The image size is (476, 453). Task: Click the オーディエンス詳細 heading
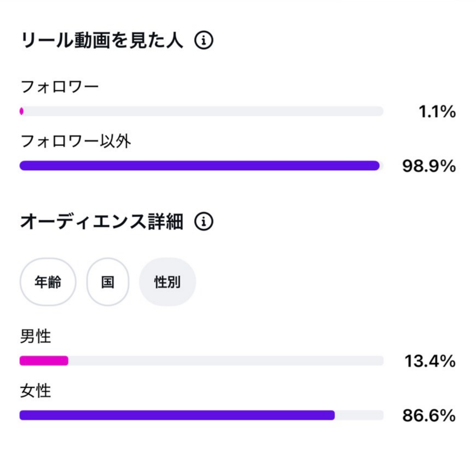coord(102,222)
